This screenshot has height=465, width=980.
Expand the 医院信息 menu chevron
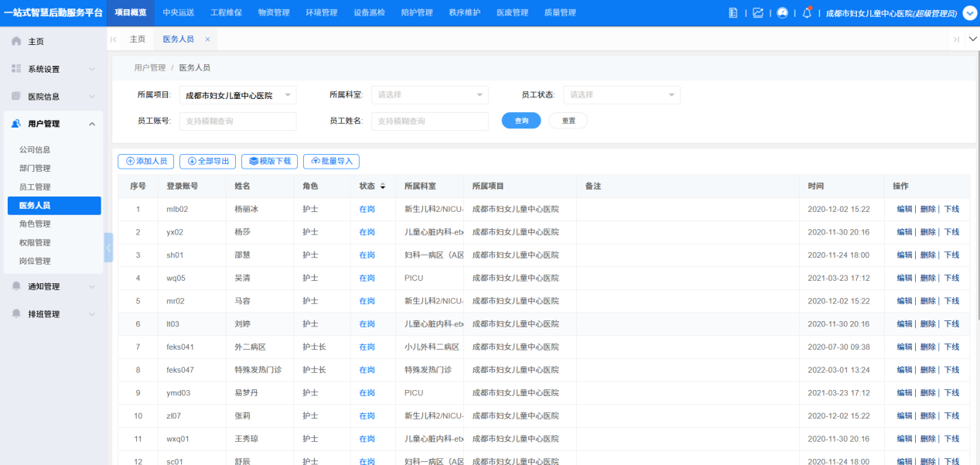point(92,97)
